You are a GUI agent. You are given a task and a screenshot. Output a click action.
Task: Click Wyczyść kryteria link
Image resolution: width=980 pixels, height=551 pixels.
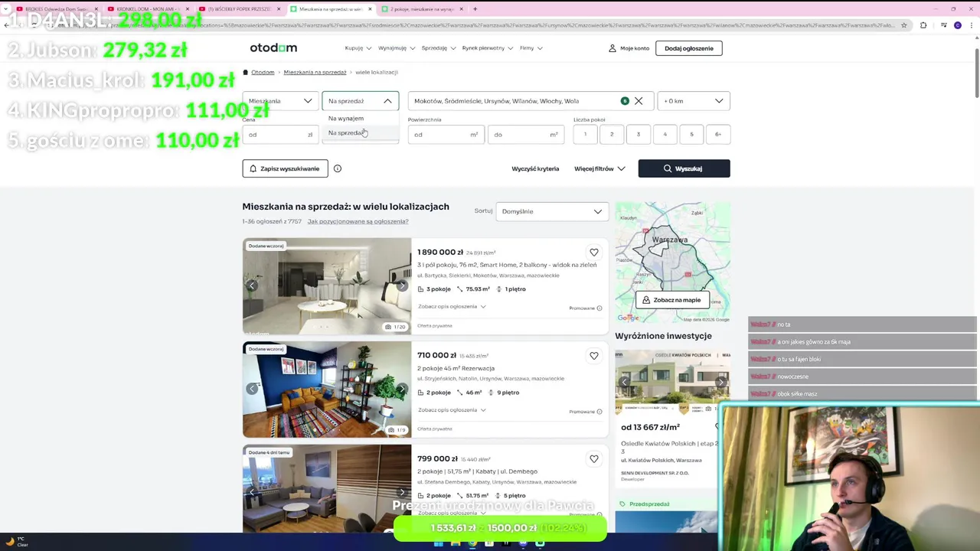pyautogui.click(x=535, y=168)
